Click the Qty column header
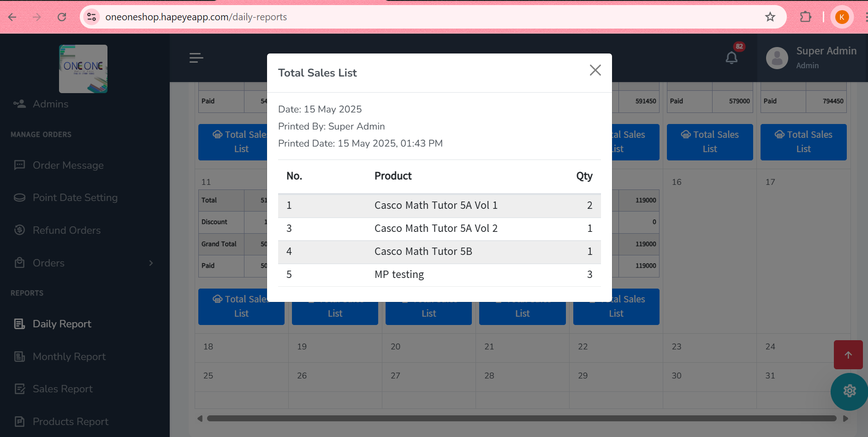Screen dimensions: 868x437 pos(584,176)
